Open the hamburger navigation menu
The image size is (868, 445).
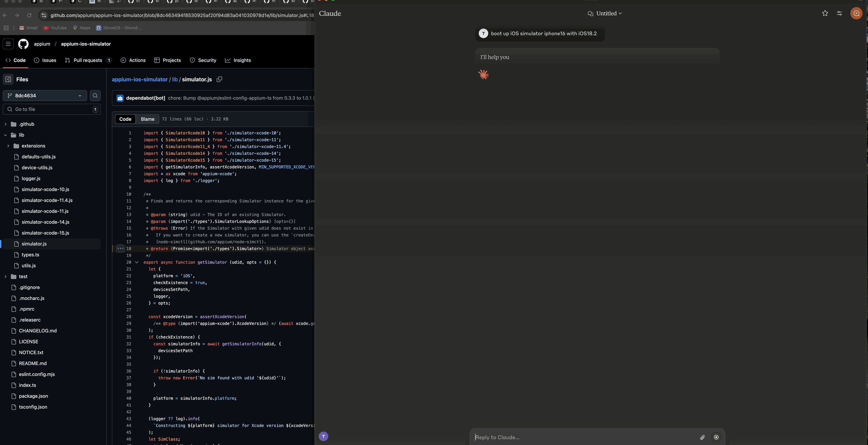point(8,44)
